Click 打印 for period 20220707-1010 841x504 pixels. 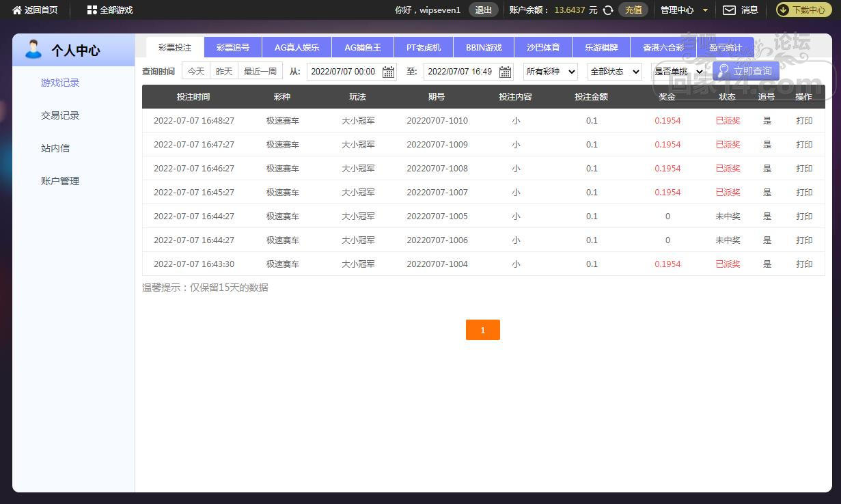click(804, 121)
